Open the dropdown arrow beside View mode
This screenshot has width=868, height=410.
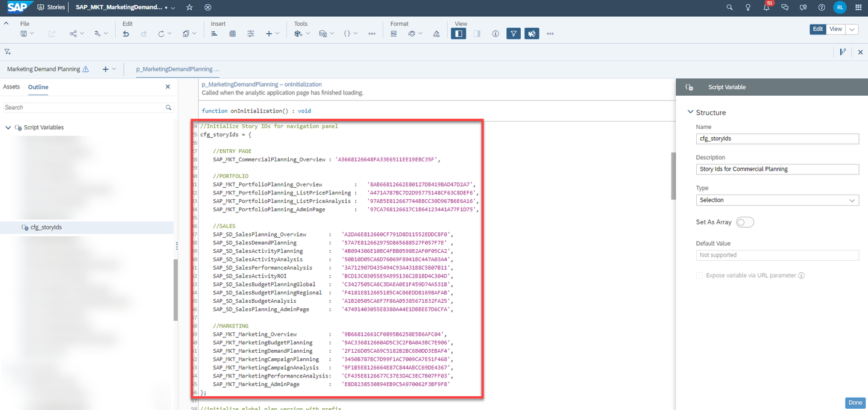[852, 29]
